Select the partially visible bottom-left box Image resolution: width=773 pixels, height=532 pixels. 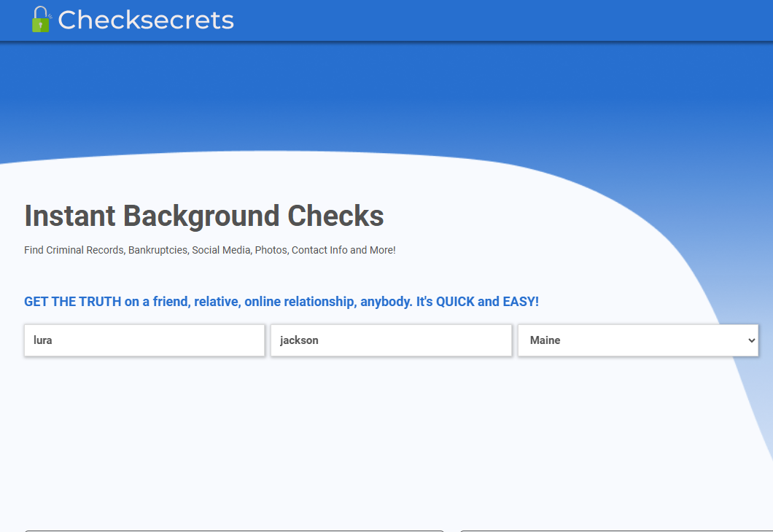(x=233, y=530)
